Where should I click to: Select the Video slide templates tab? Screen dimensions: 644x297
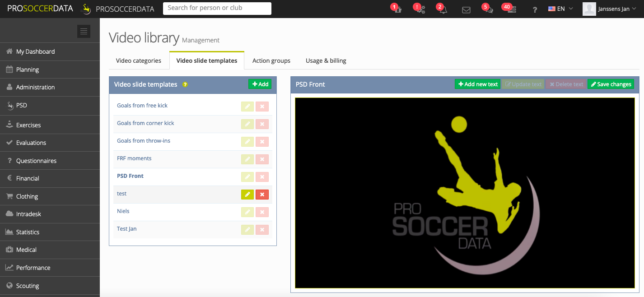207,60
